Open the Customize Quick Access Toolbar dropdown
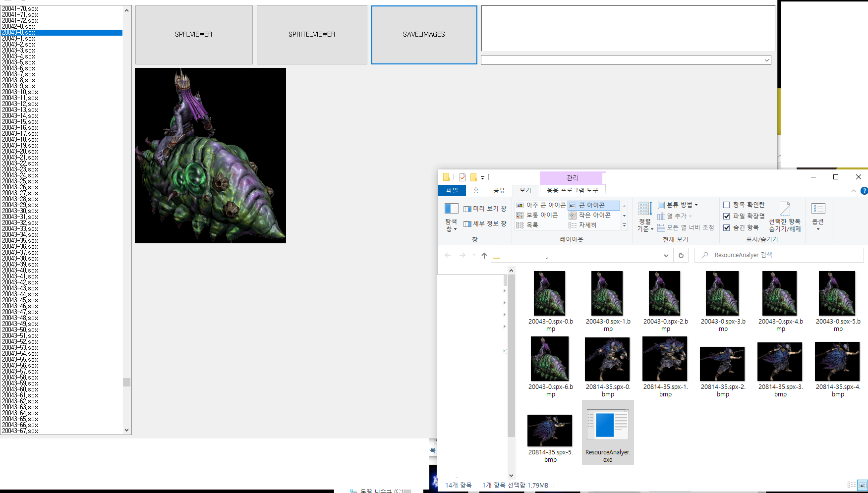This screenshot has width=868, height=493. (x=482, y=177)
